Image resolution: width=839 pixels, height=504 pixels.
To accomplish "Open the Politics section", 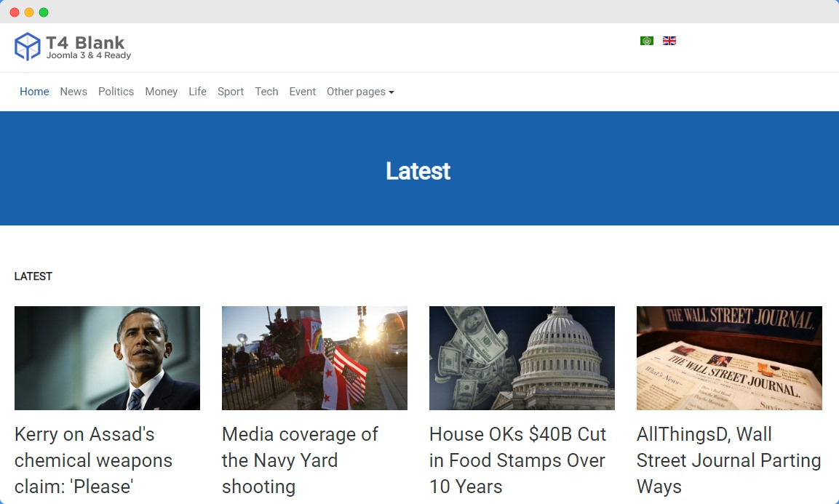I will tap(116, 92).
